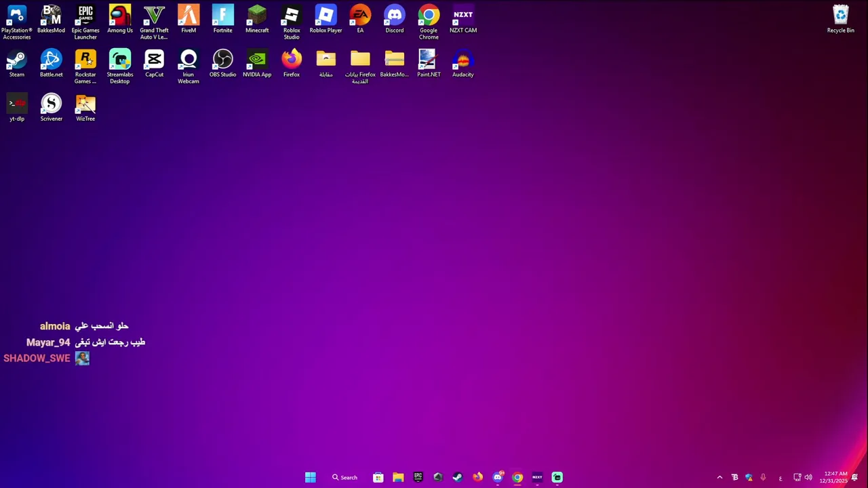Image resolution: width=868 pixels, height=488 pixels.
Task: Open the volume tray icon
Action: [808, 477]
